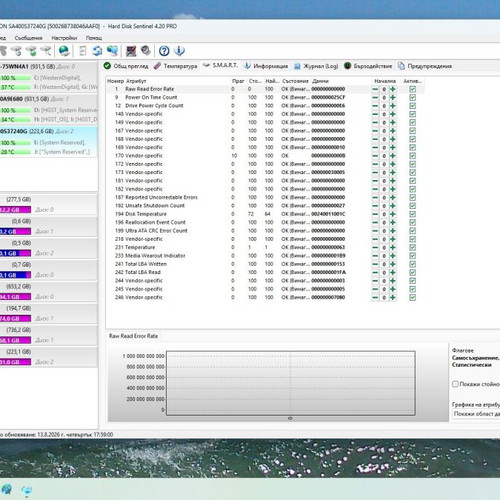
Task: Click the plus icon on Unsafe Shutdown Count row
Action: (x=393, y=206)
